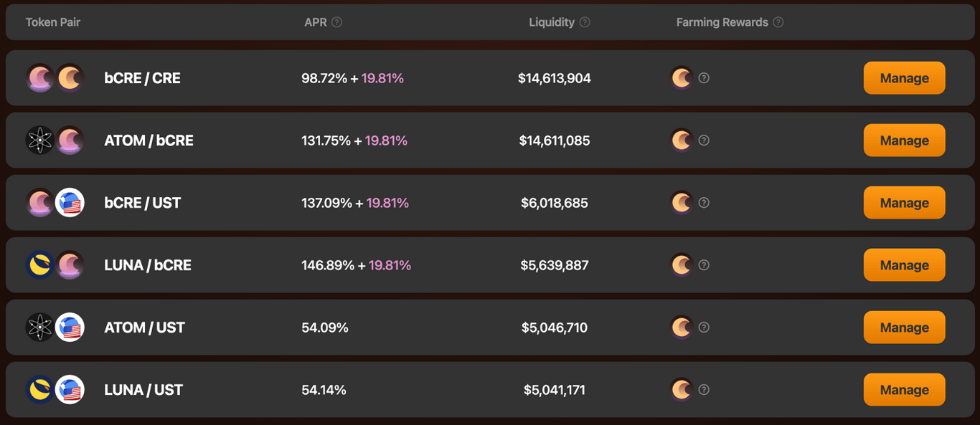Click the APR column help icon
The height and width of the screenshot is (425, 980).
(337, 22)
